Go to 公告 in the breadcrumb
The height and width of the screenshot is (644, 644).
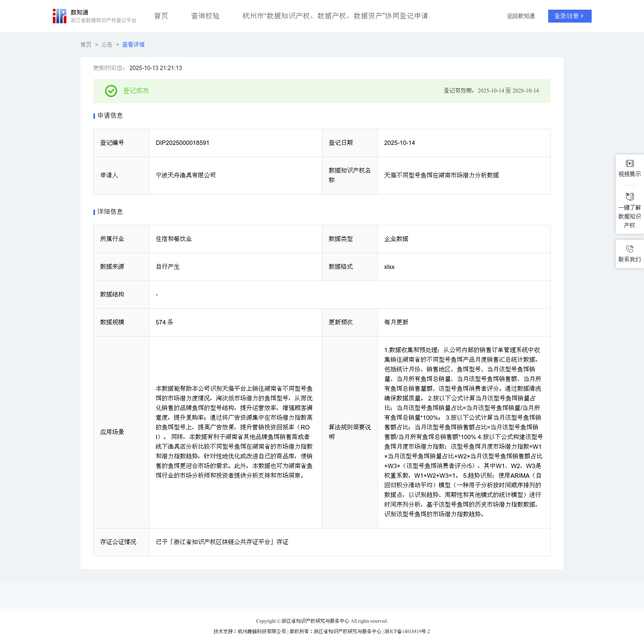[107, 45]
